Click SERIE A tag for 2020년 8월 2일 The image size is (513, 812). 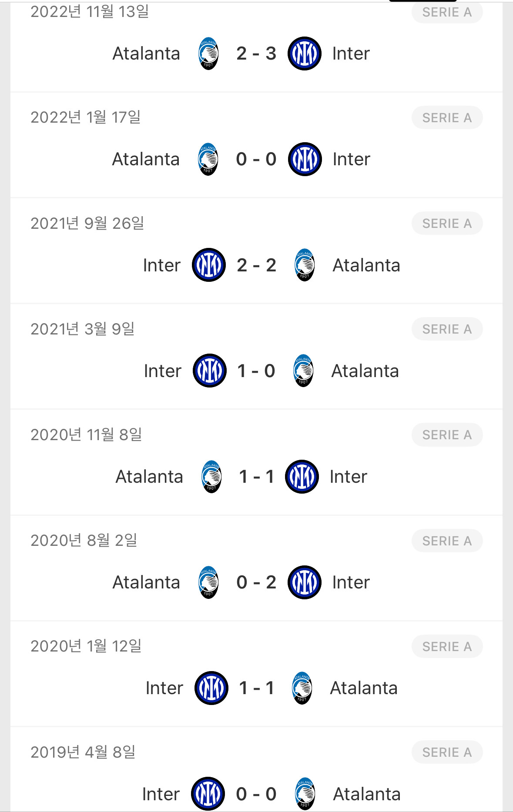tap(447, 541)
